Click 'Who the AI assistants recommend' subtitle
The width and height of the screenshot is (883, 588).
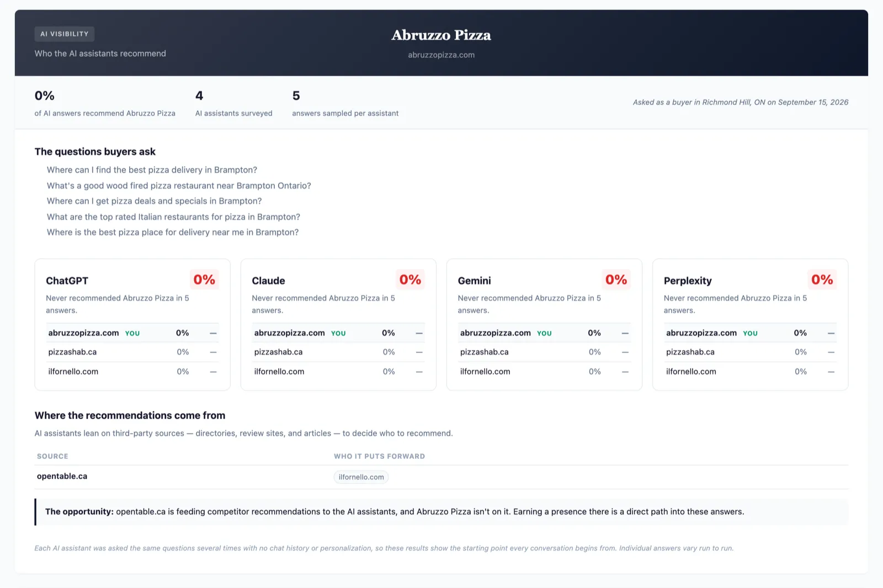[x=100, y=54]
